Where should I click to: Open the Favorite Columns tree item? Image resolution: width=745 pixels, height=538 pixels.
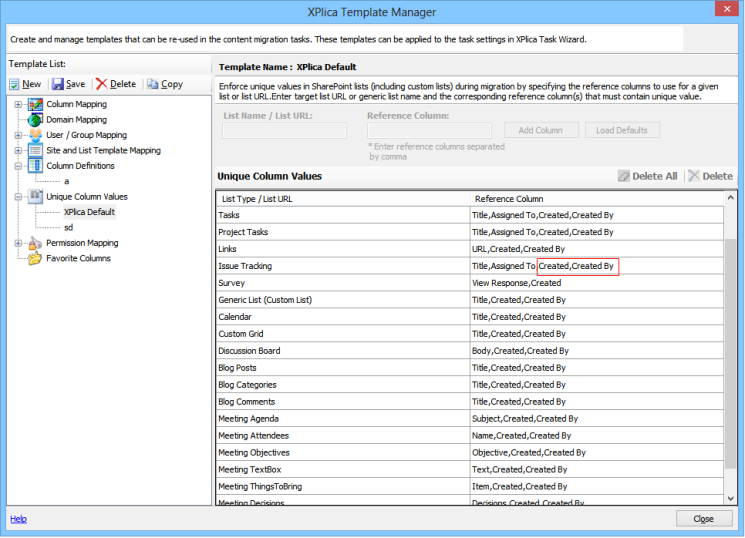coord(78,258)
